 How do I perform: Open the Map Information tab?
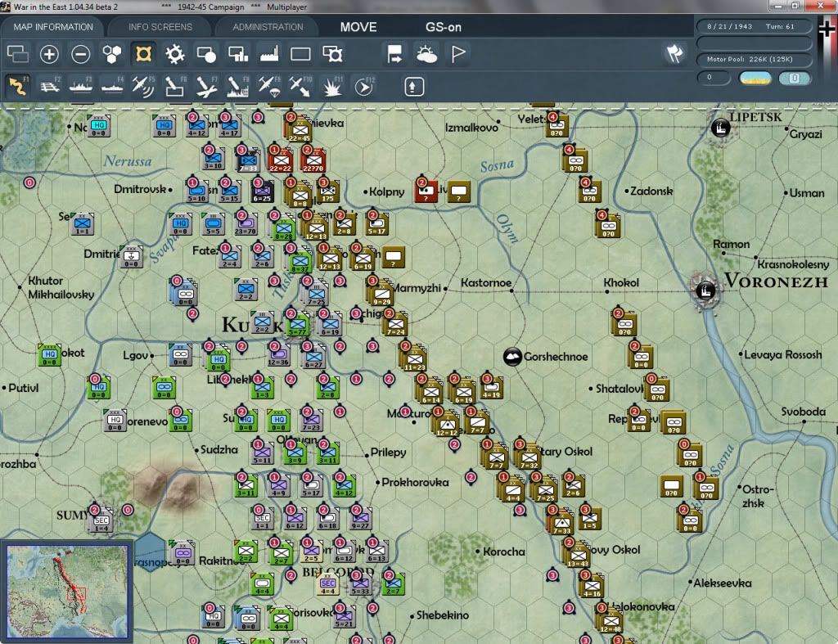(53, 27)
